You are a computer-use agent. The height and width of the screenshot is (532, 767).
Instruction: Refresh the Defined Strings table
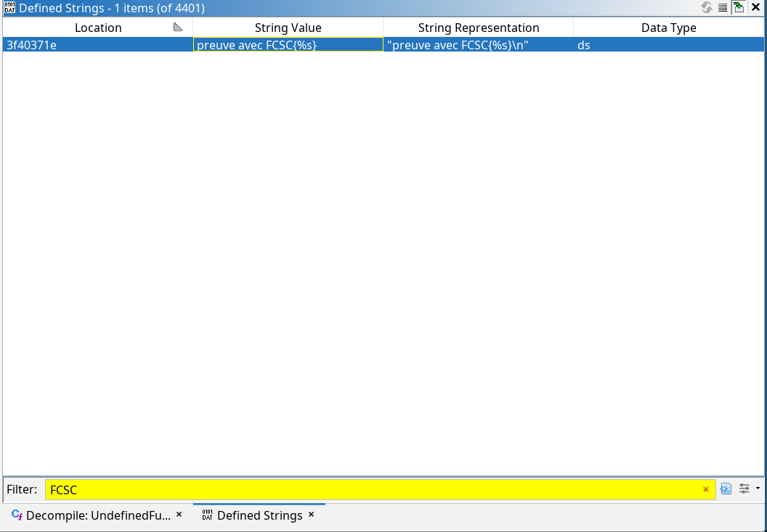(x=706, y=8)
